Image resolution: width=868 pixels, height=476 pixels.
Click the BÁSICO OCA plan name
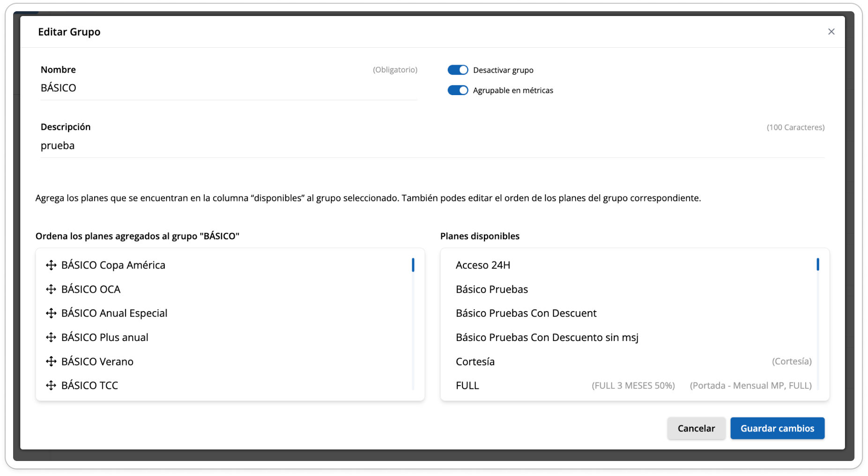coord(91,290)
